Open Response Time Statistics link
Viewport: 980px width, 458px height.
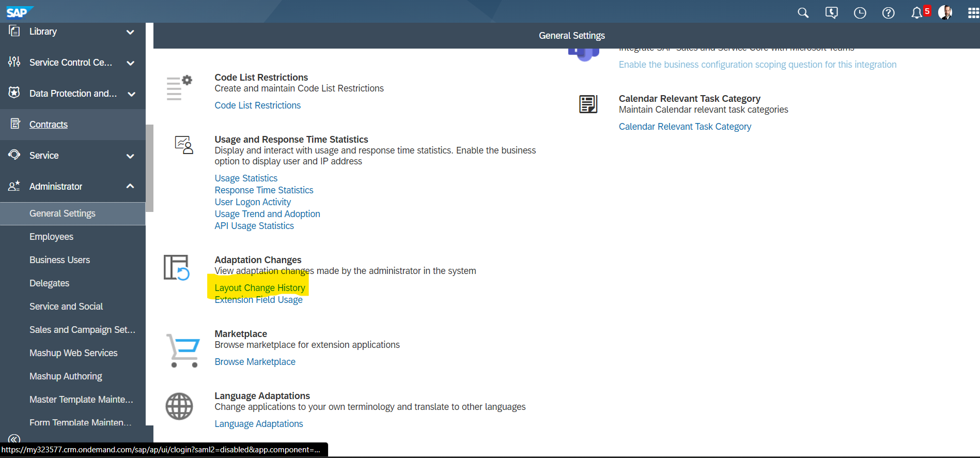pos(264,190)
